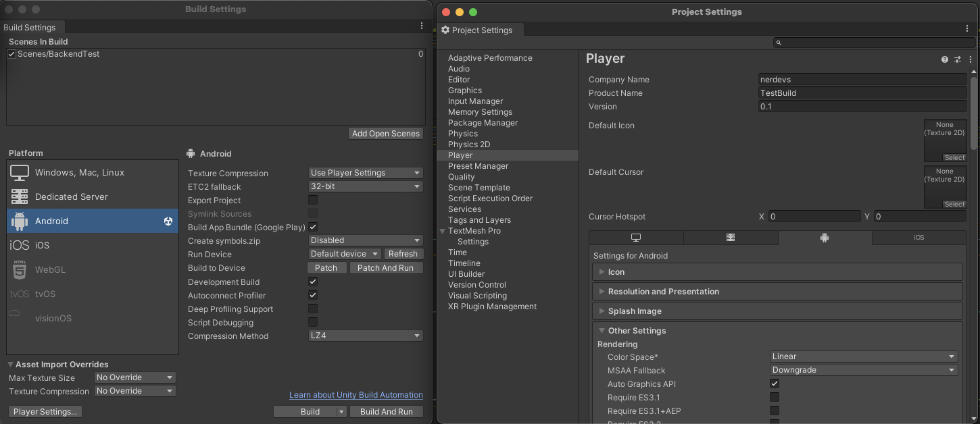Click the search magnifier in Project Settings

779,43
